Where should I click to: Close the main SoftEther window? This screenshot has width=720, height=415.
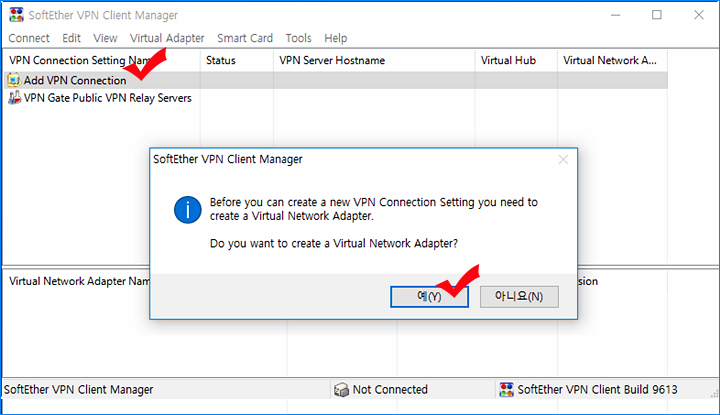point(699,15)
